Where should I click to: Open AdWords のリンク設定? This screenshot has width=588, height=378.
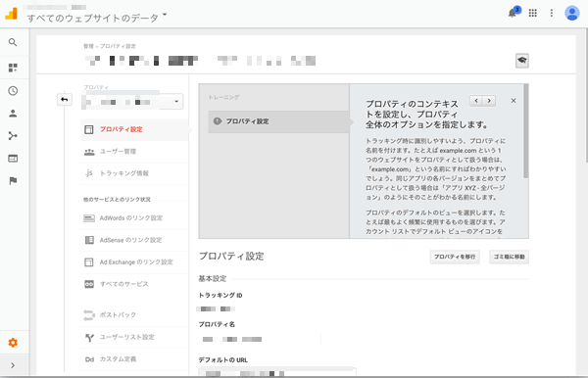(134, 218)
